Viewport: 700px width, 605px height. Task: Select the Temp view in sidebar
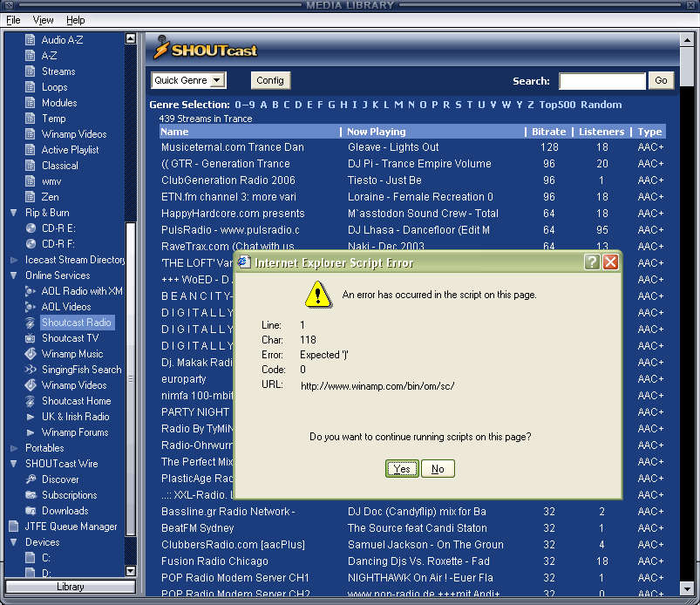pyautogui.click(x=53, y=119)
